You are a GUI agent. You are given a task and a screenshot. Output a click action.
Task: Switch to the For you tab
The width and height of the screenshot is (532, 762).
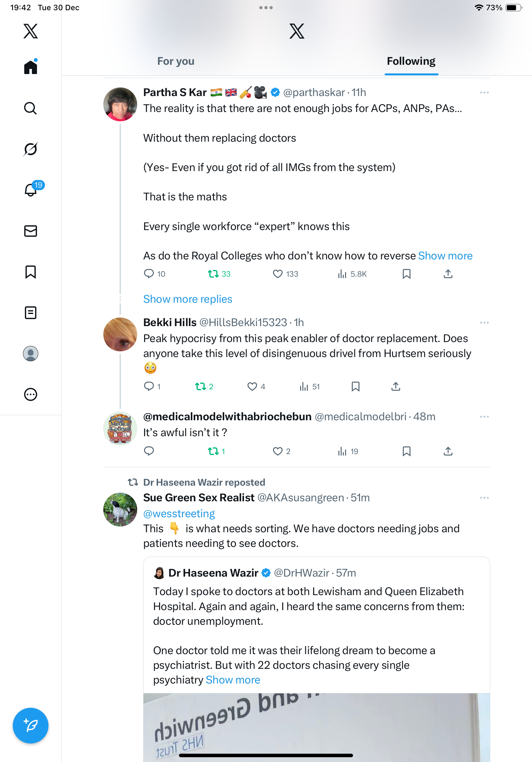click(176, 61)
